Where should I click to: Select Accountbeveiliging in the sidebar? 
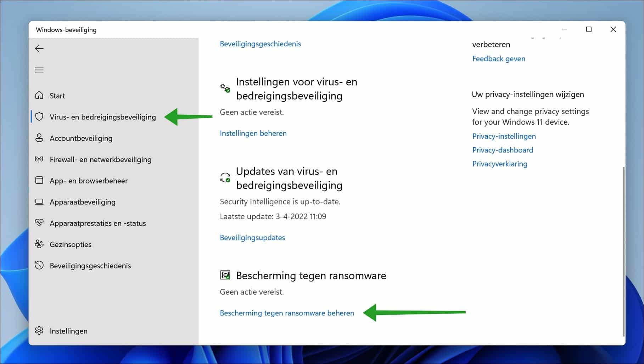(81, 138)
